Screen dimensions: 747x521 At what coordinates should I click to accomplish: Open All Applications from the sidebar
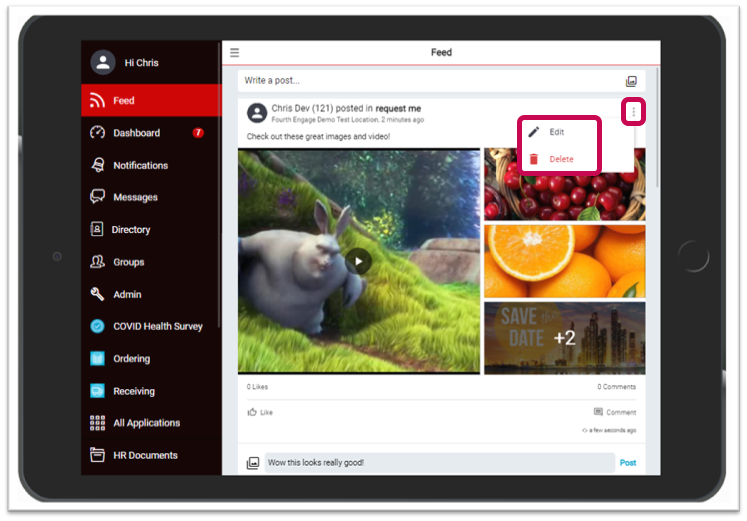151,423
